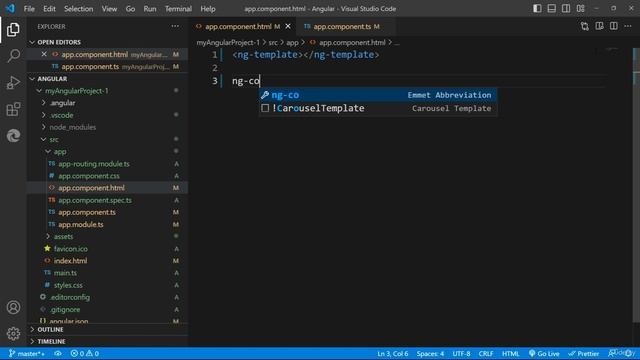
Task: Close the app.component.html tab
Action: 288,26
